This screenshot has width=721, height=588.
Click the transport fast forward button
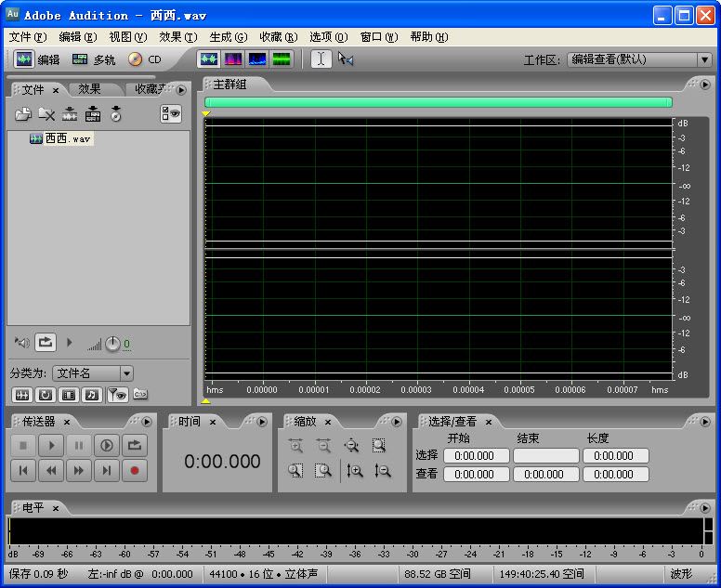79,470
